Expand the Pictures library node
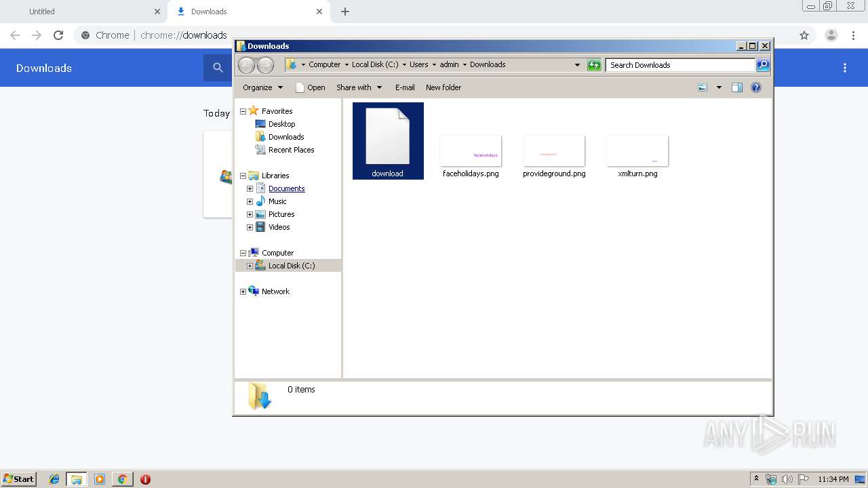 (x=250, y=214)
